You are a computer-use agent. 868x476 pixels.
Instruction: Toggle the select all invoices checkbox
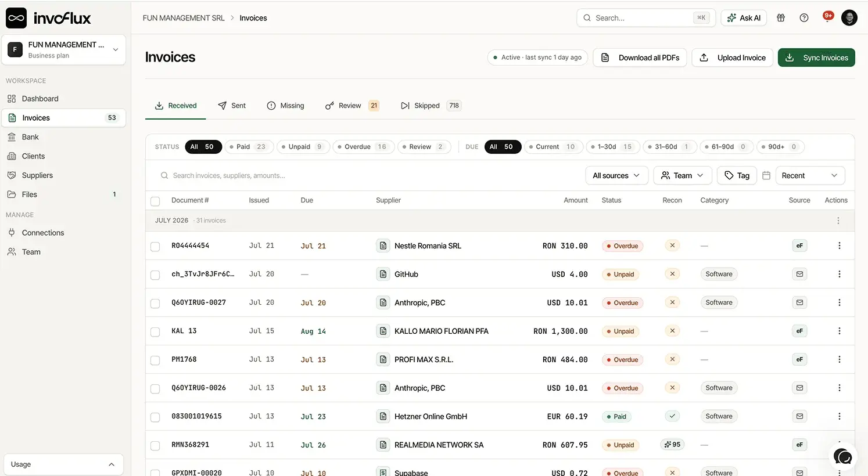(155, 201)
